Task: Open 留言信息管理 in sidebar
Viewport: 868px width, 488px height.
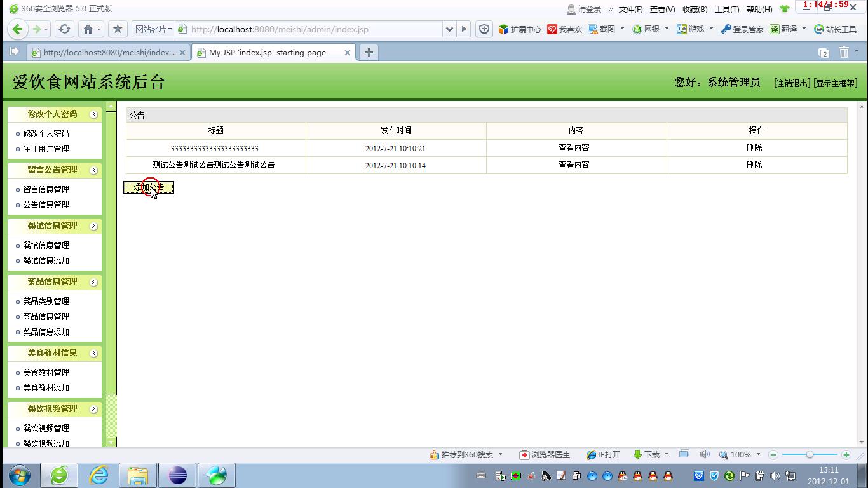Action: click(x=46, y=189)
